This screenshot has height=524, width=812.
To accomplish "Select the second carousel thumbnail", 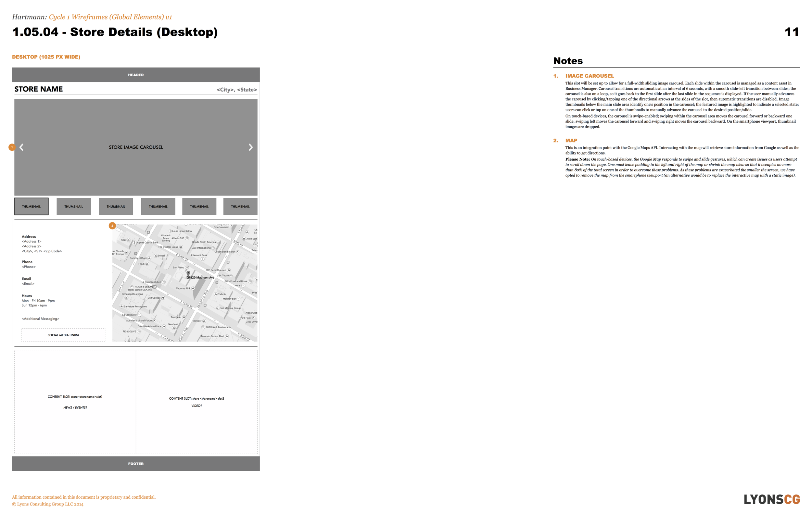I will point(73,206).
